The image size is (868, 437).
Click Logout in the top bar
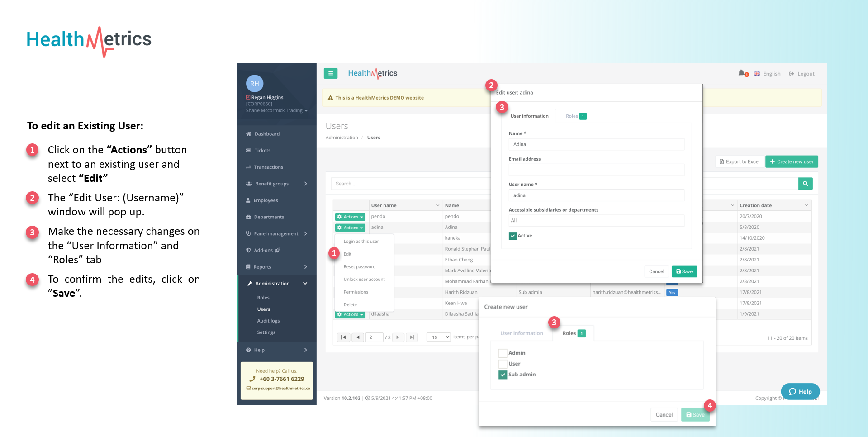(x=802, y=74)
